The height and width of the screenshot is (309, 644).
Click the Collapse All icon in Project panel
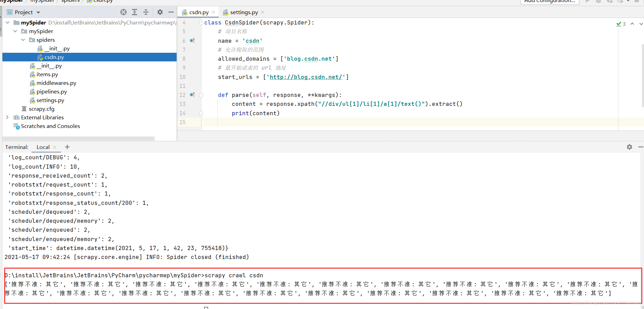pyautogui.click(x=146, y=12)
